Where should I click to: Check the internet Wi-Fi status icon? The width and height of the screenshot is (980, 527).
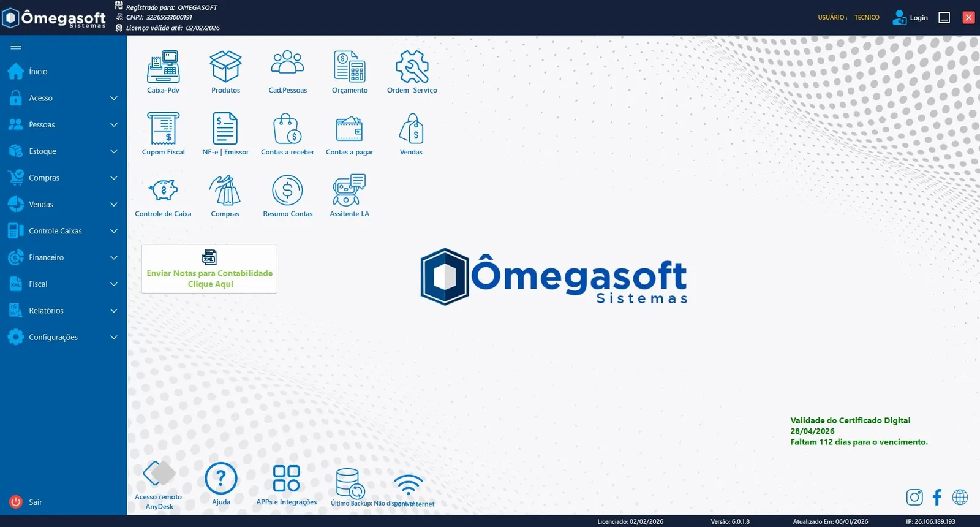pos(409,485)
